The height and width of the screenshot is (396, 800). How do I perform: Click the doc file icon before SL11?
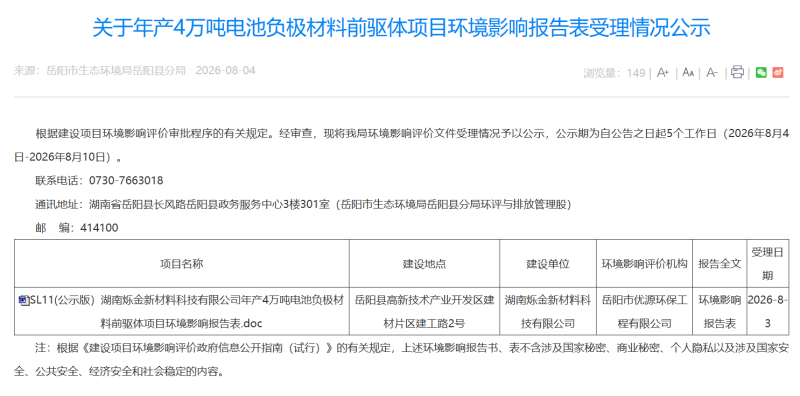23,300
